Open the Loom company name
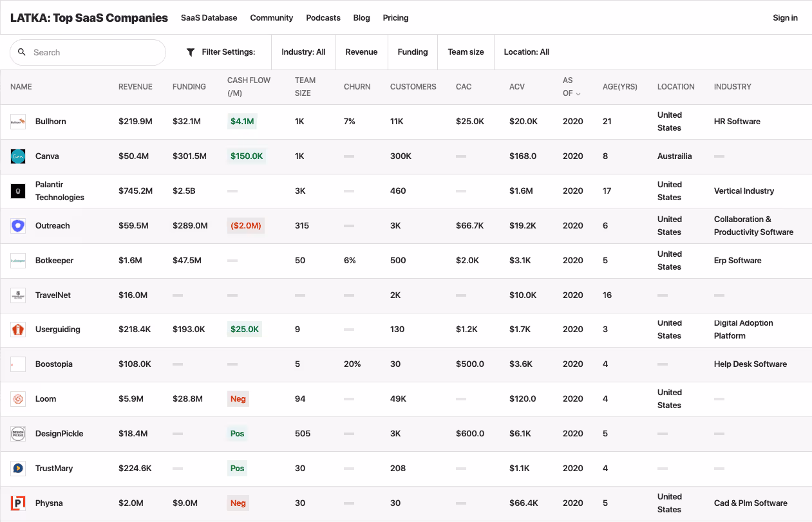 click(46, 399)
